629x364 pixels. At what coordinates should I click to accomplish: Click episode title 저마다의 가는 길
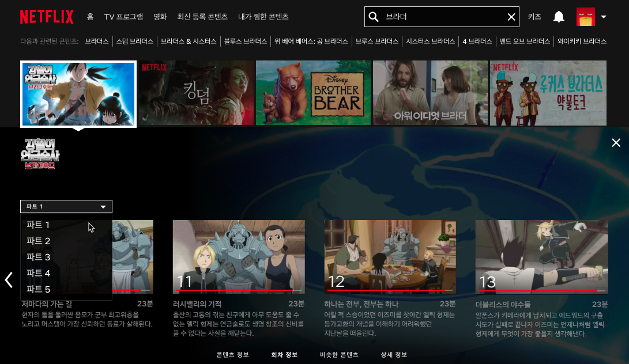[47, 304]
